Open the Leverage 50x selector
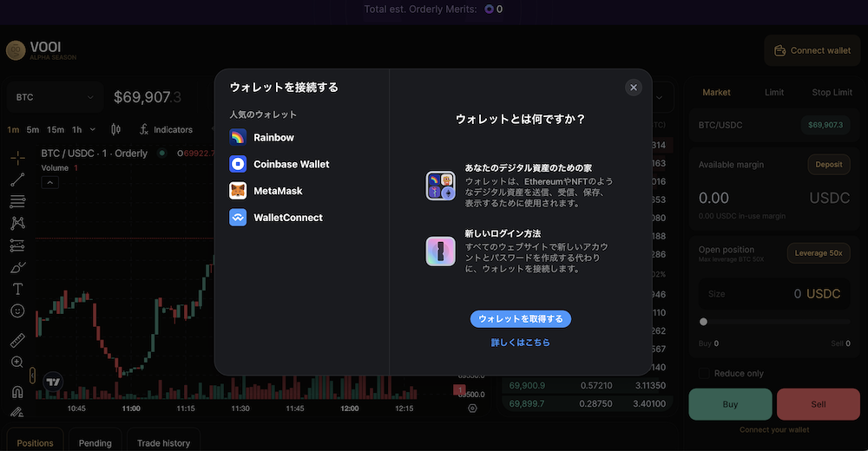 [819, 253]
